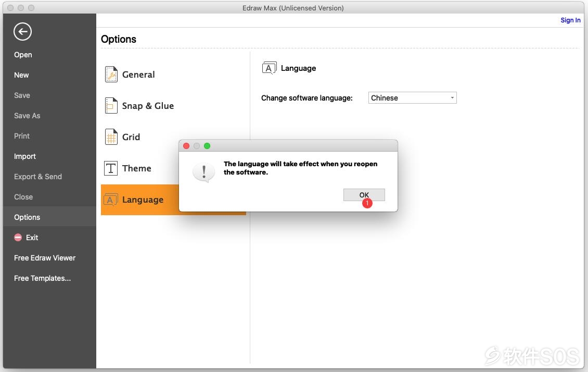Viewport: 588px width, 372px height.
Task: Select General in the options list
Action: click(138, 75)
